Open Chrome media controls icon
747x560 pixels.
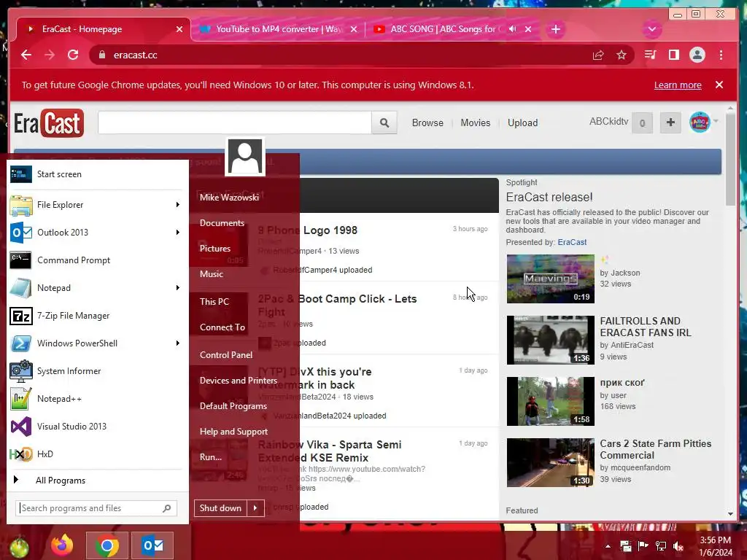coord(650,55)
